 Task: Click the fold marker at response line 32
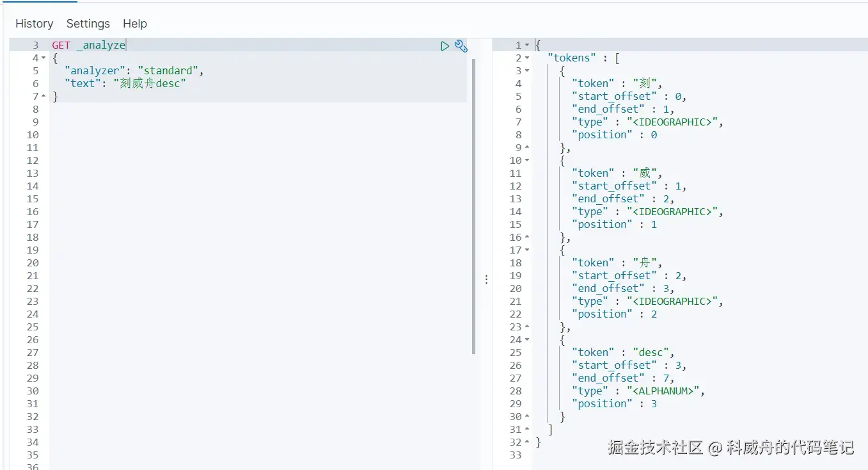[527, 442]
